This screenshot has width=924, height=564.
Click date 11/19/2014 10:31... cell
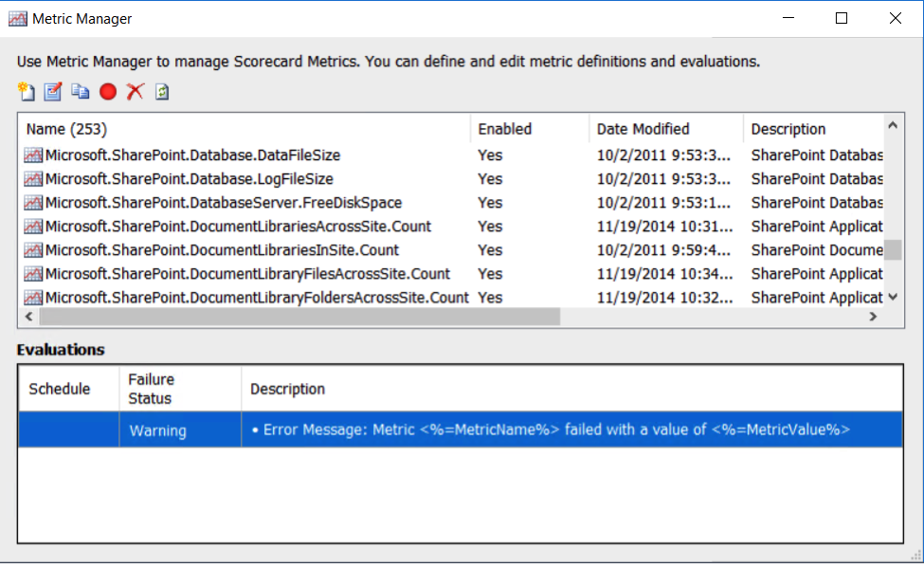click(664, 227)
